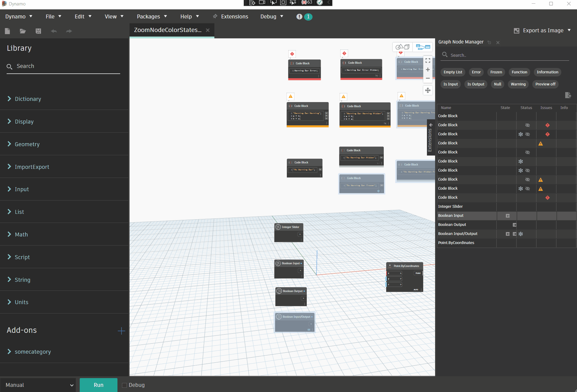This screenshot has width=577, height=392.
Task: Click the Zoom to fit icon in canvas
Action: pyautogui.click(x=428, y=61)
